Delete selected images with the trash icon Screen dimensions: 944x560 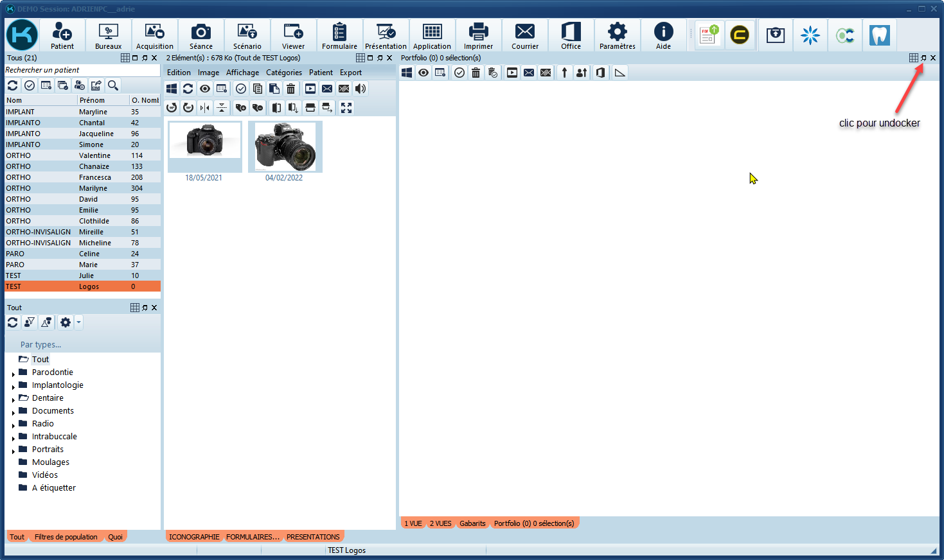pos(290,89)
